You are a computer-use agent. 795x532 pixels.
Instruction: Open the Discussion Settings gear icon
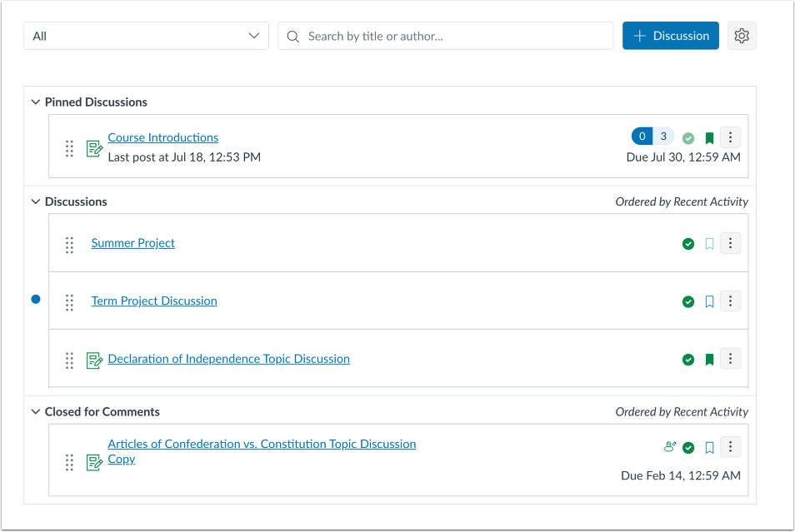point(742,36)
